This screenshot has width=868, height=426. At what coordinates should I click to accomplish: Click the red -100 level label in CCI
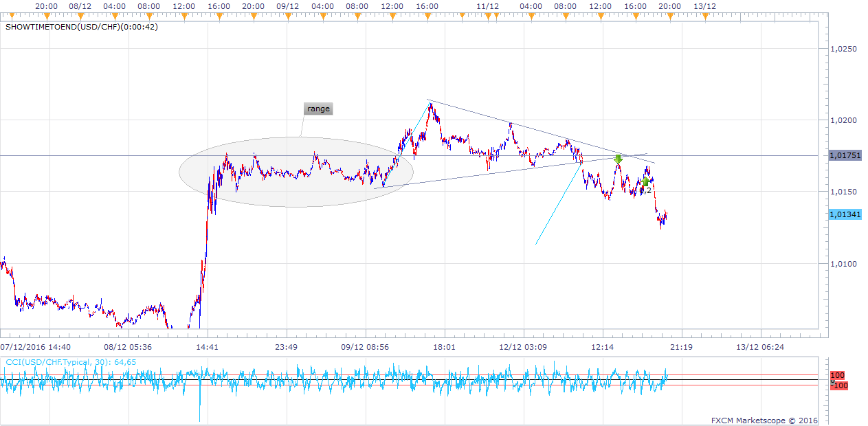click(x=838, y=385)
